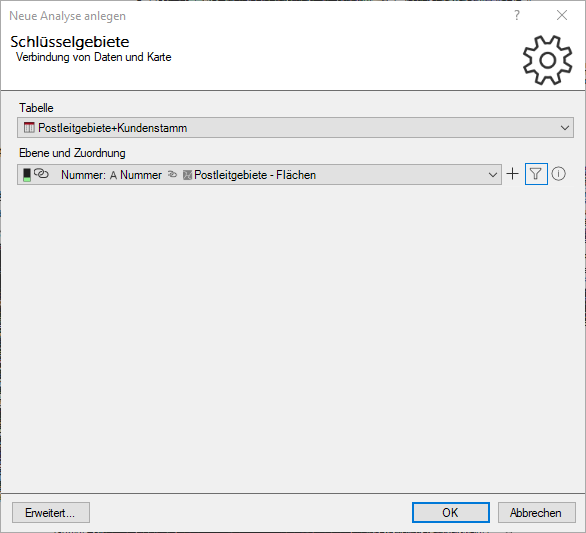
Task: Open the info circle icon
Action: click(x=558, y=174)
